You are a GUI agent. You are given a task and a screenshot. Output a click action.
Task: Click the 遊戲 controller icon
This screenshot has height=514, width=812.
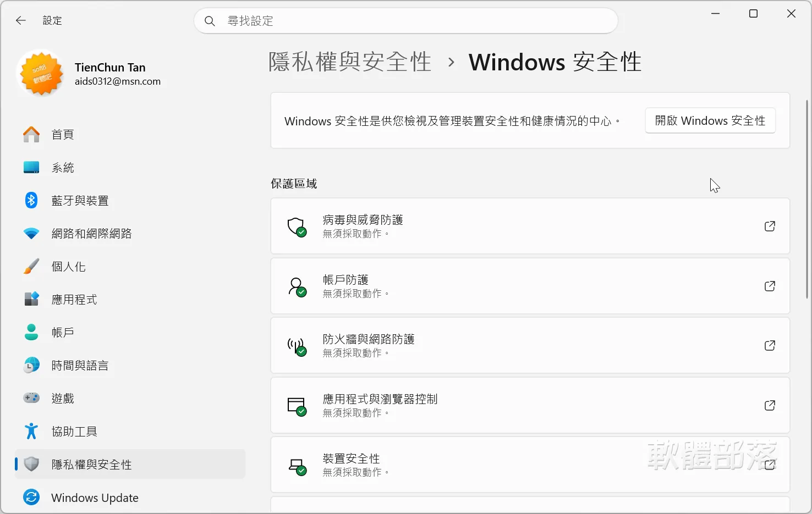pyautogui.click(x=31, y=399)
